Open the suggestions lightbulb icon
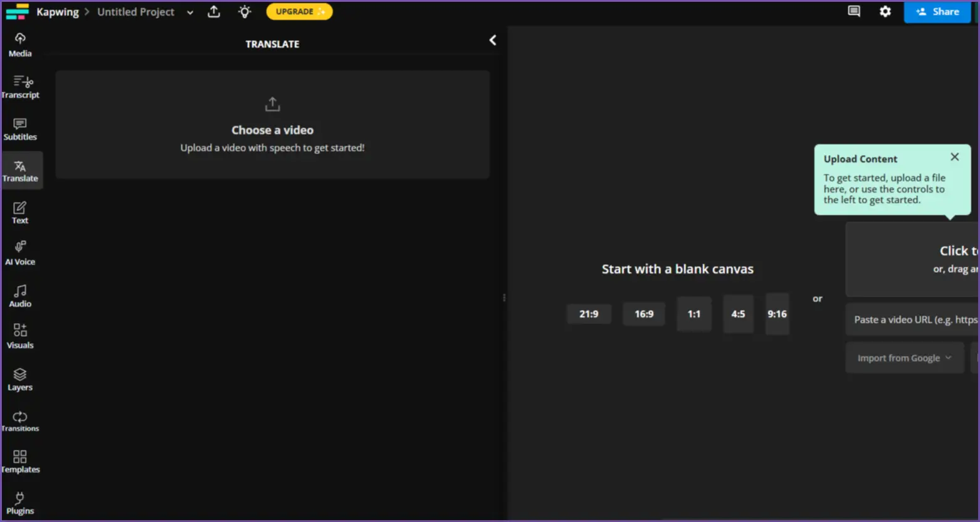 [245, 11]
